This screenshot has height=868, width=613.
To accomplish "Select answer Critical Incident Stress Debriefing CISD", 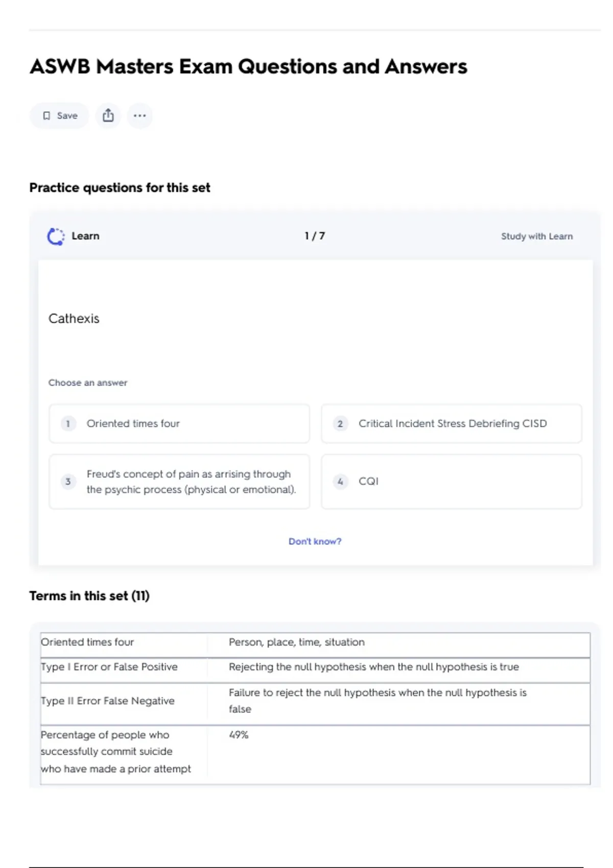I will [452, 424].
